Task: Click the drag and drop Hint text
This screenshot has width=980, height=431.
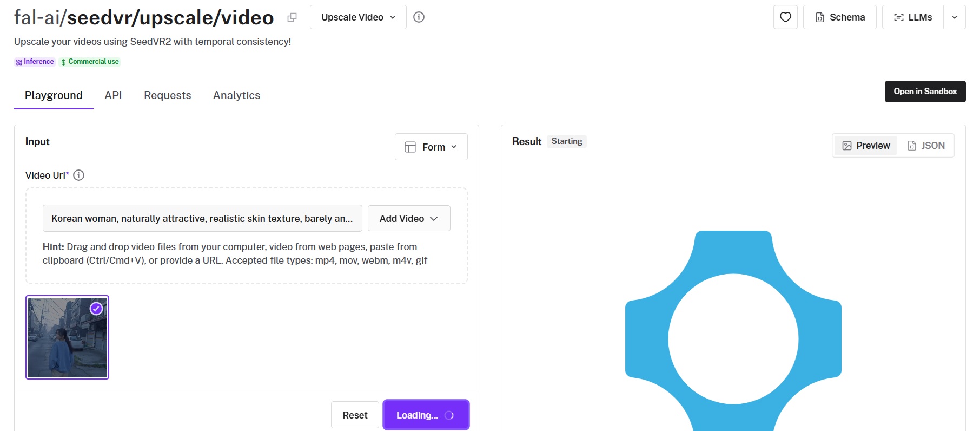Action: click(x=235, y=253)
